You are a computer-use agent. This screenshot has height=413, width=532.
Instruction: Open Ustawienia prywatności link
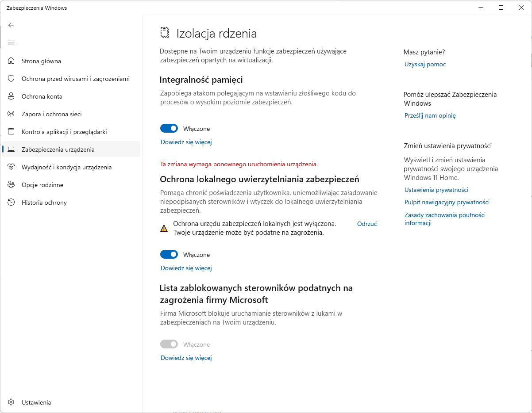coord(436,190)
